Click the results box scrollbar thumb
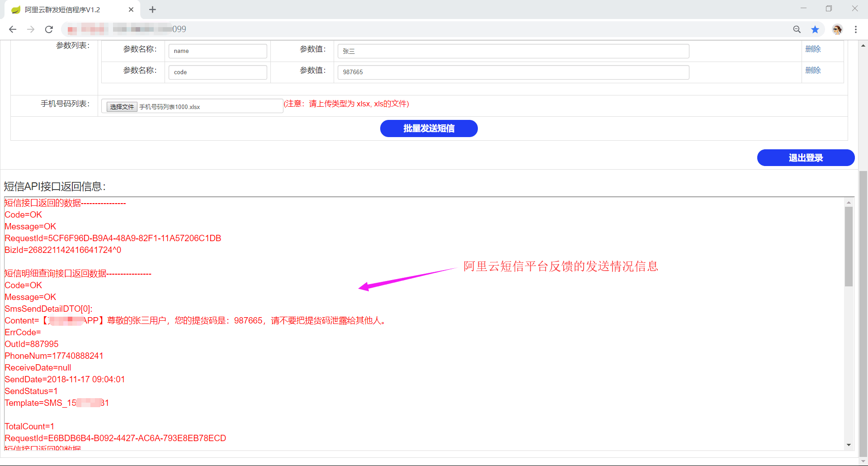Viewport: 868px width, 466px height. [849, 247]
